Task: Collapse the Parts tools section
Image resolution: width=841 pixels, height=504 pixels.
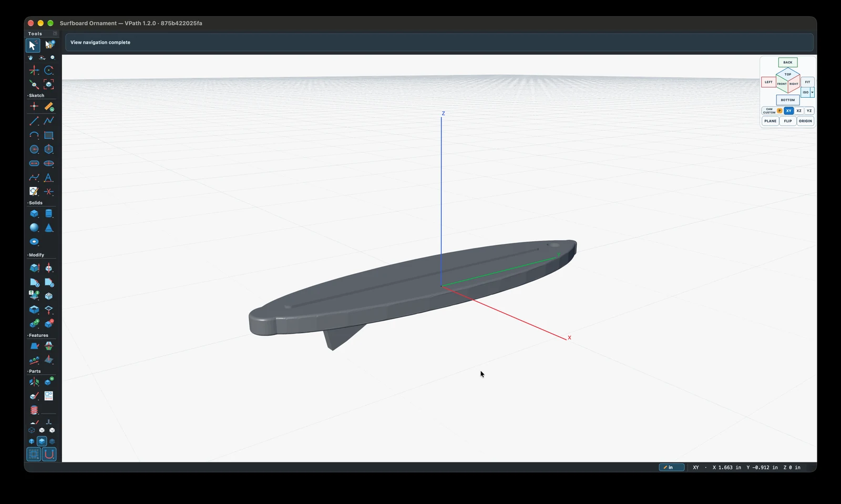Action: coord(35,371)
